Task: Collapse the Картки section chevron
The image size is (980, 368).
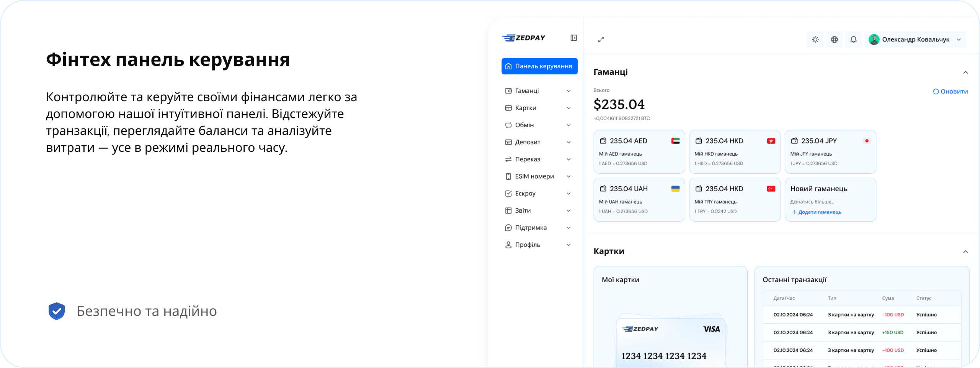Action: pos(965,252)
